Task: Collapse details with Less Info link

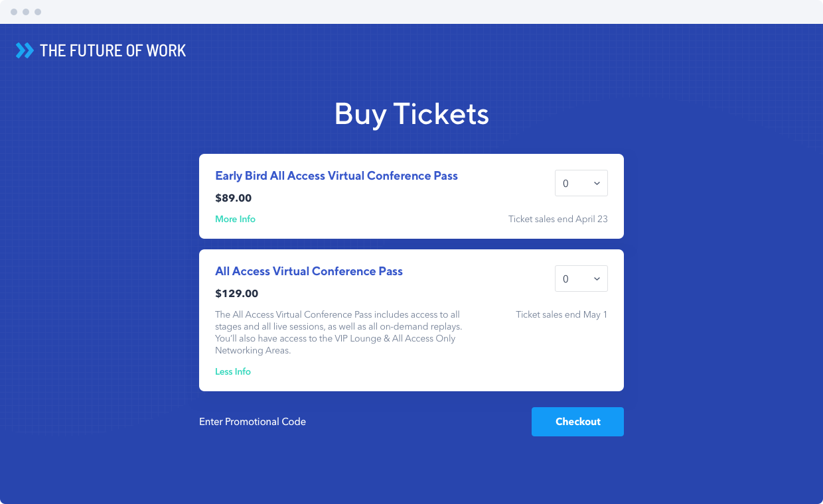Action: 233,371
